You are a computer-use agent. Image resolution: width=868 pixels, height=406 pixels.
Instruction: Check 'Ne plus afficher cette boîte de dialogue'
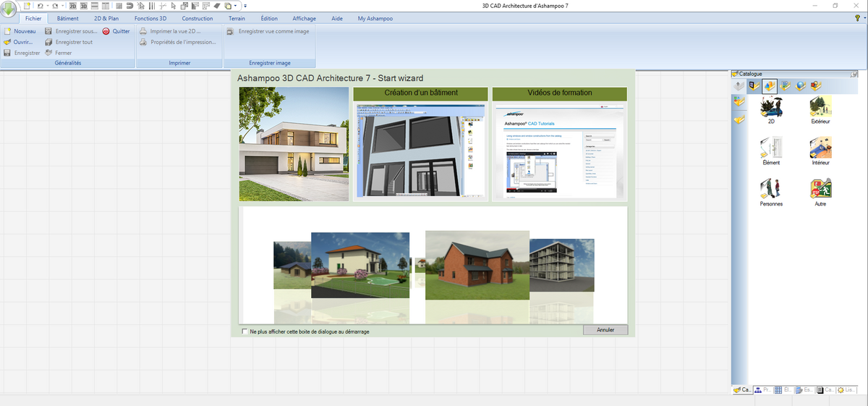(244, 331)
